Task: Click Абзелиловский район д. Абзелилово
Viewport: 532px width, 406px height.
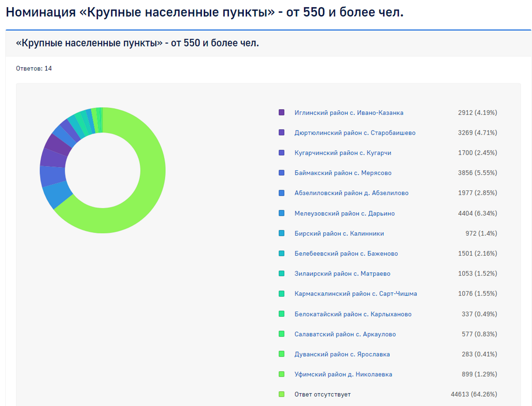Action: pos(352,193)
